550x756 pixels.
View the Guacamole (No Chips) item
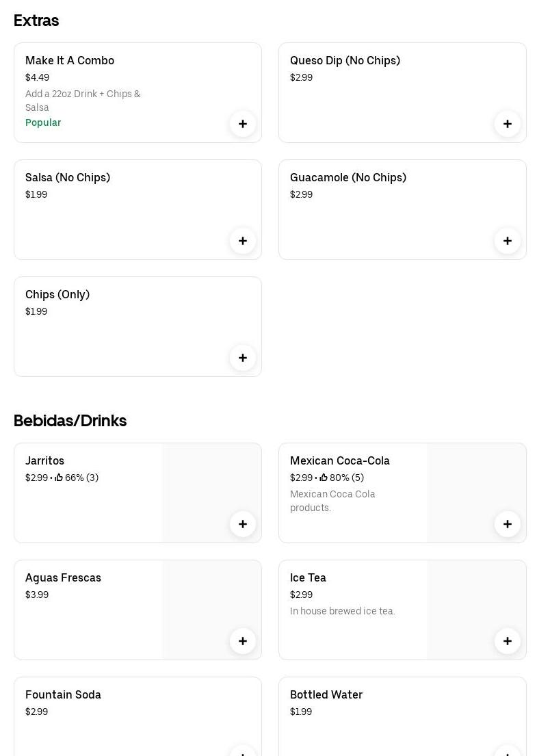point(348,178)
